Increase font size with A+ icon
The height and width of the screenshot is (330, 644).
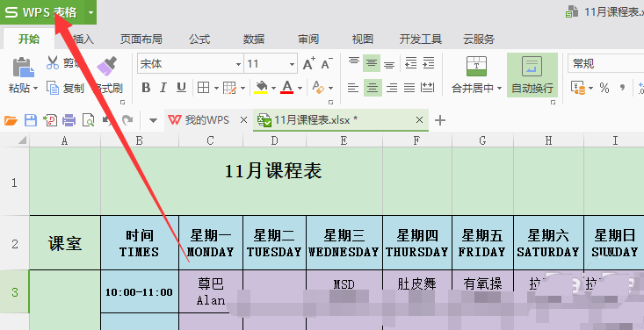click(309, 63)
